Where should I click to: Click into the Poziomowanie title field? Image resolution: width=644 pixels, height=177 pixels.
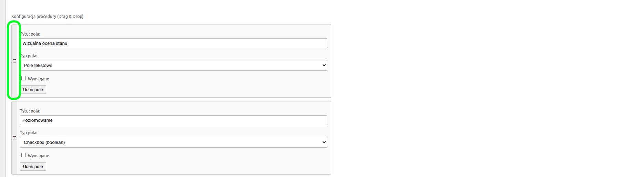[x=173, y=120]
